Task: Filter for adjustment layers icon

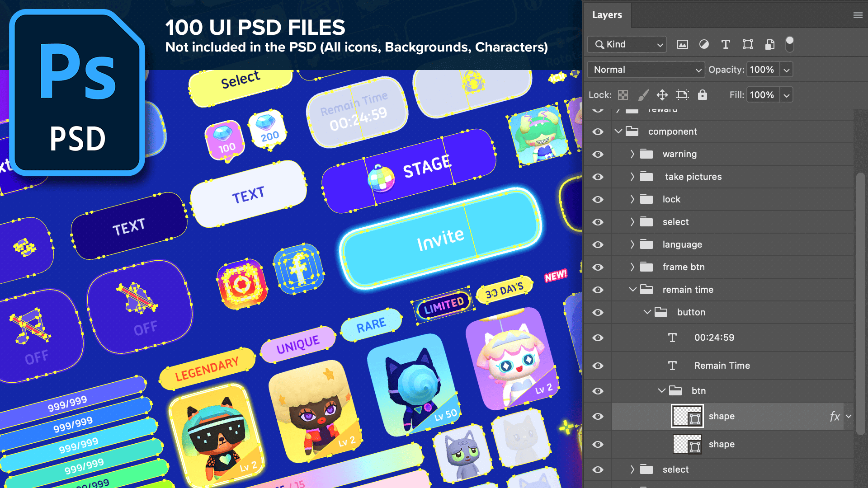Action: (x=704, y=44)
